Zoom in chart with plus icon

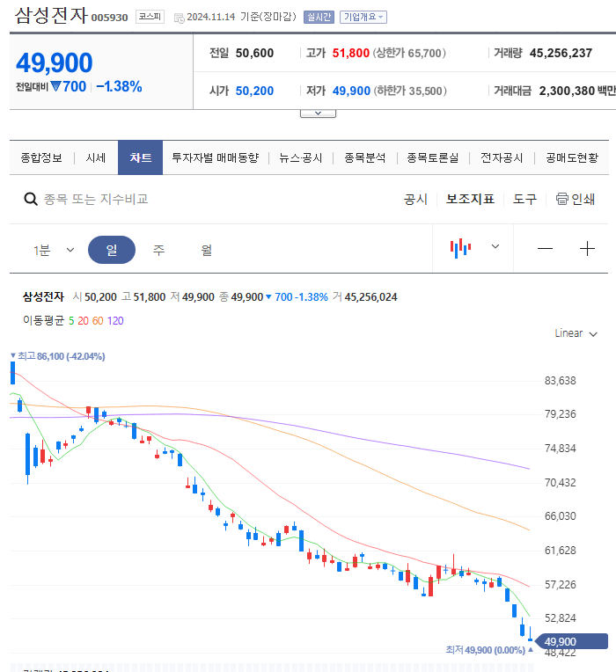click(x=587, y=249)
